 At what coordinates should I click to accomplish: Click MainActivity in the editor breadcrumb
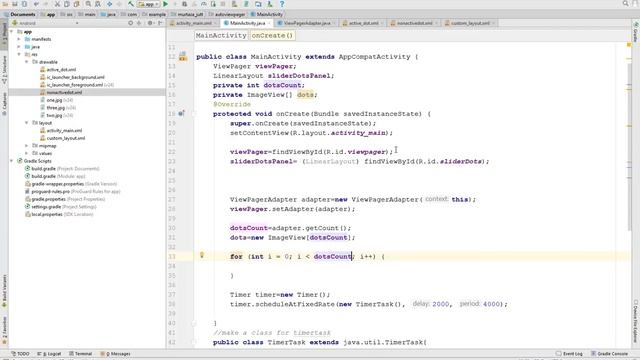[221, 36]
